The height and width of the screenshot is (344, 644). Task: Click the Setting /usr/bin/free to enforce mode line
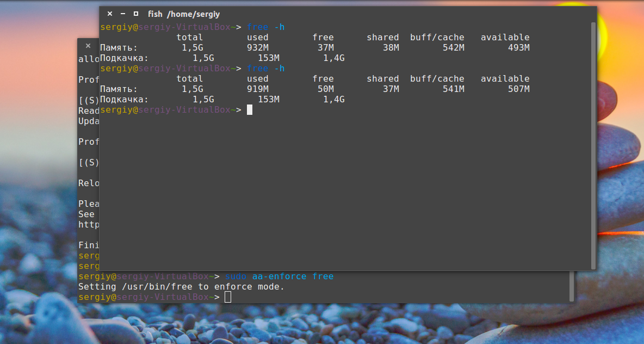(181, 286)
